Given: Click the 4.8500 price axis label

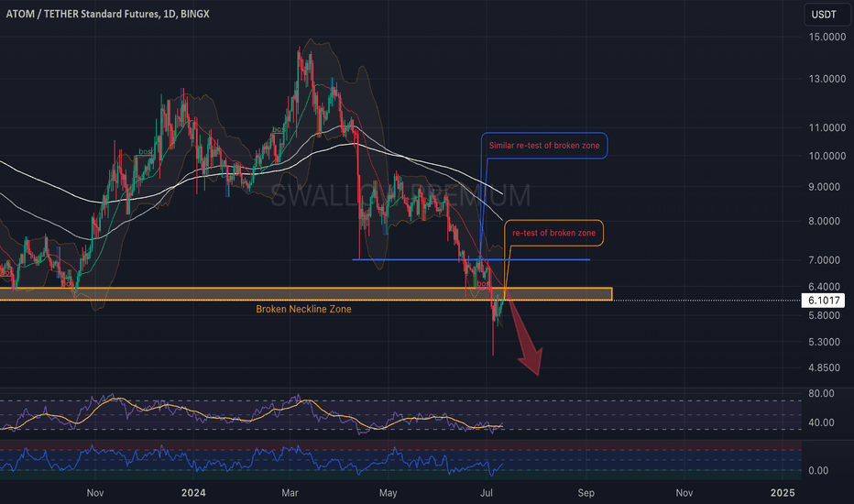Looking at the screenshot, I should (825, 367).
